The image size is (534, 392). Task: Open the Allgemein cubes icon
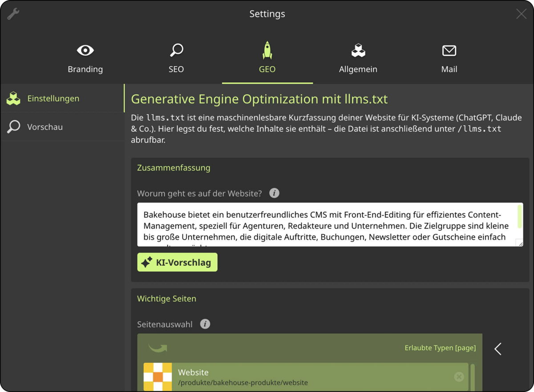[x=358, y=50]
